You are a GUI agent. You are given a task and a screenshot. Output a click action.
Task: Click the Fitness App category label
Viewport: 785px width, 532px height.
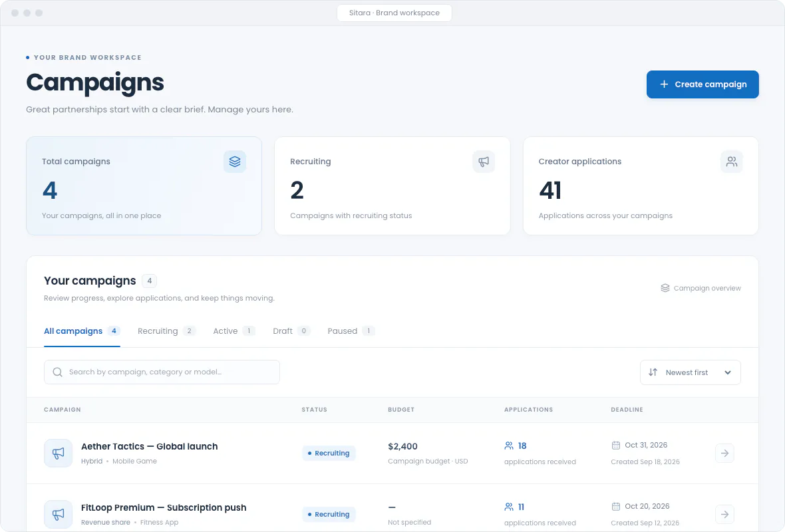[159, 522]
